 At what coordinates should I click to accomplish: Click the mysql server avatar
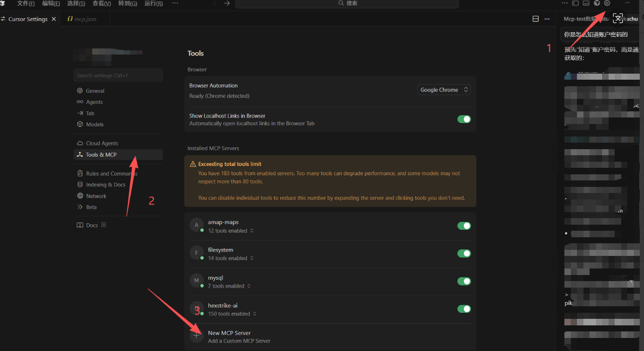(197, 280)
